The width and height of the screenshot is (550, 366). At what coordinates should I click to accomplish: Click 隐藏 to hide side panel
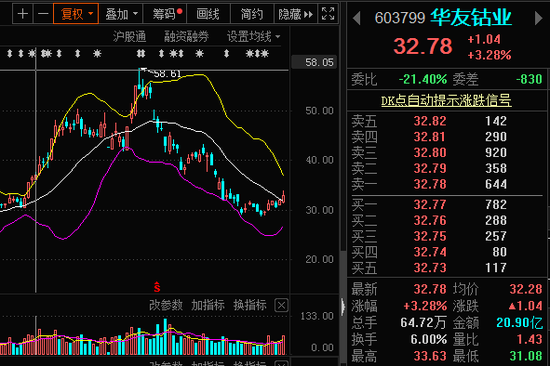[x=296, y=14]
